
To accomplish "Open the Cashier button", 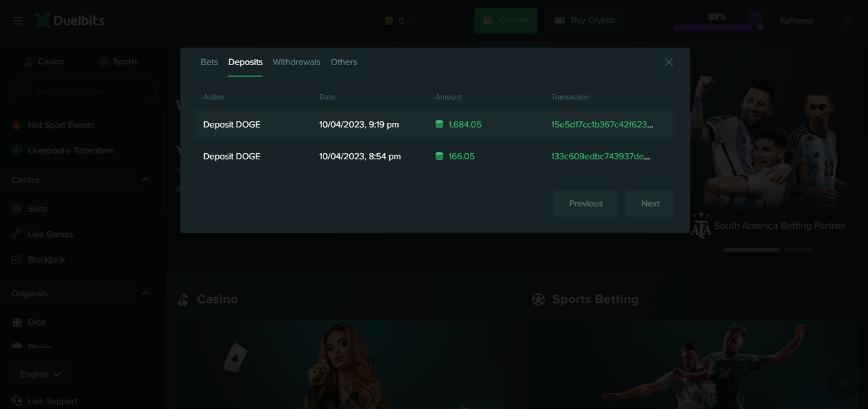I will tap(506, 21).
